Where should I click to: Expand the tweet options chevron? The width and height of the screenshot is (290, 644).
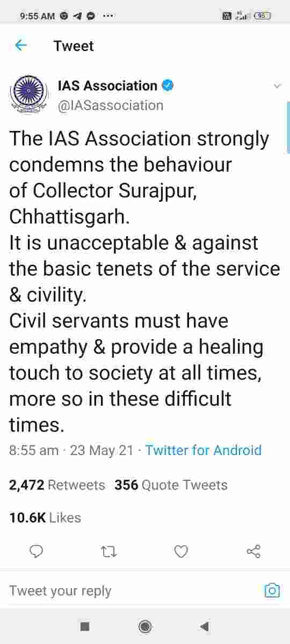tap(278, 86)
